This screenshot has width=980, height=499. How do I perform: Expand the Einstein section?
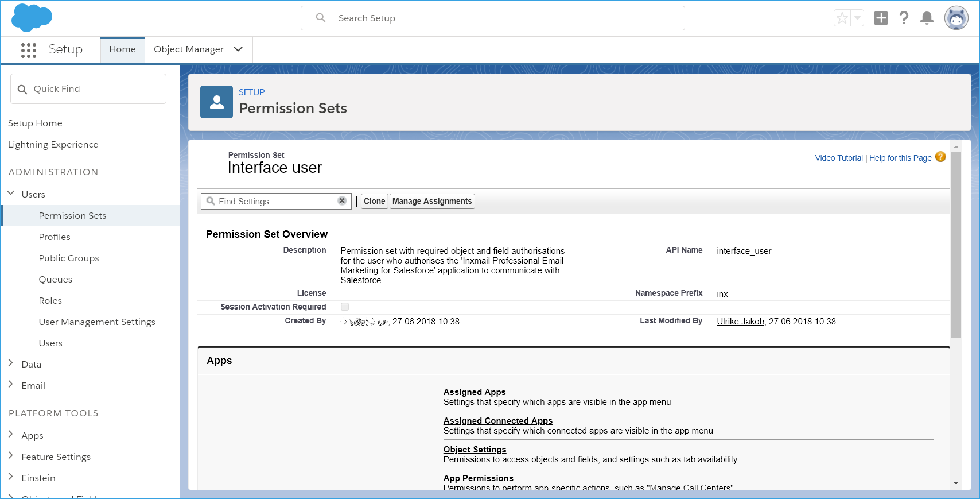[10, 477]
